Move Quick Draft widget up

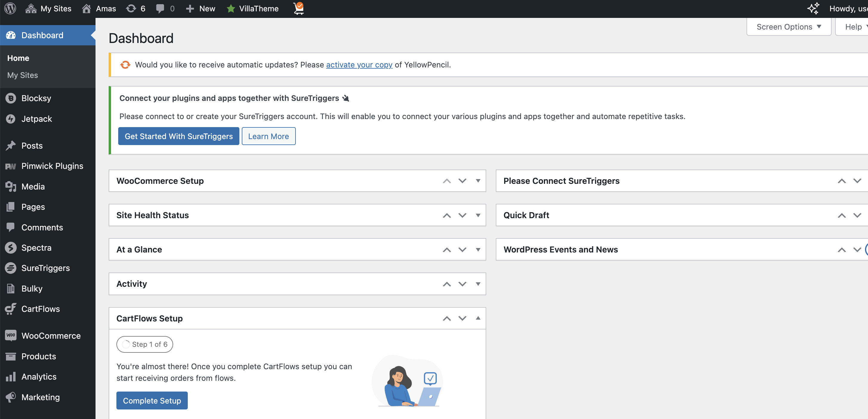tap(842, 215)
